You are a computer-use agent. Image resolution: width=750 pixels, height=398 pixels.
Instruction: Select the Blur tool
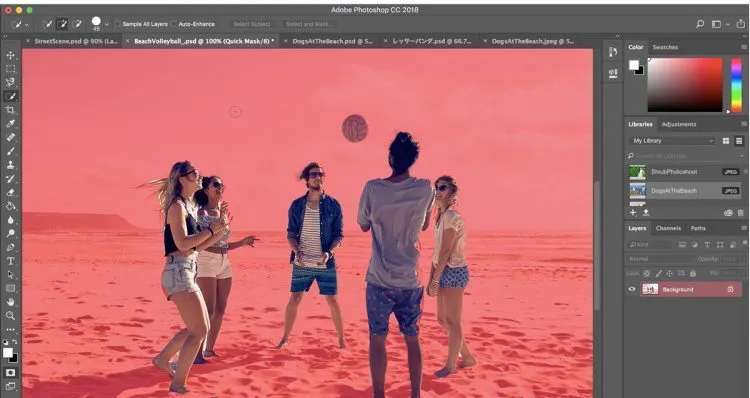point(11,220)
